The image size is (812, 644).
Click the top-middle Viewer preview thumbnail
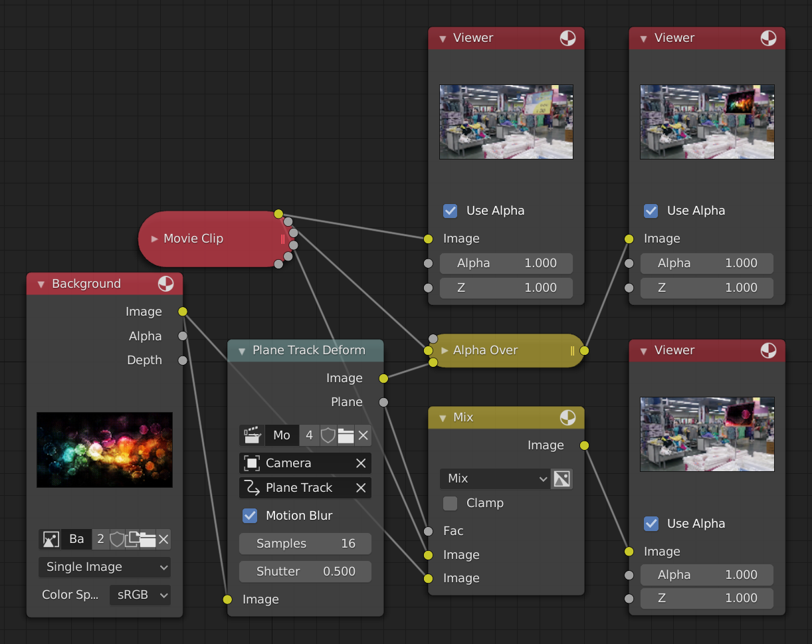pos(506,122)
